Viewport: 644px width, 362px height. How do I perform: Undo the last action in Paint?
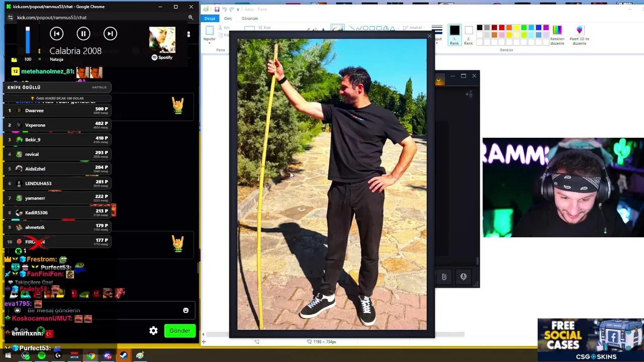pyautogui.click(x=224, y=10)
